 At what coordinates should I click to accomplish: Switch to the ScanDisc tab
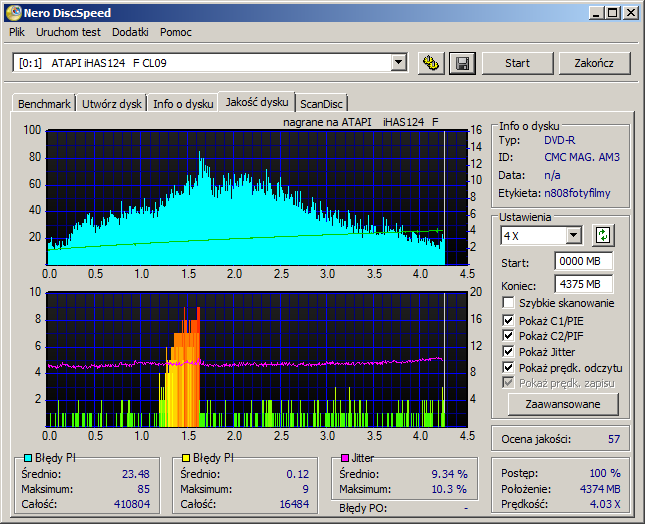[321, 104]
